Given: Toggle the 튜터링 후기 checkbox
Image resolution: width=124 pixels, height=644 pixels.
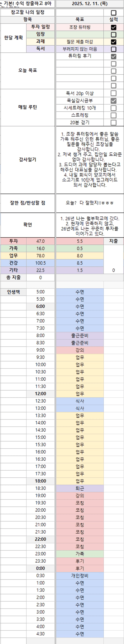Looking at the screenshot, I should click(113, 56).
